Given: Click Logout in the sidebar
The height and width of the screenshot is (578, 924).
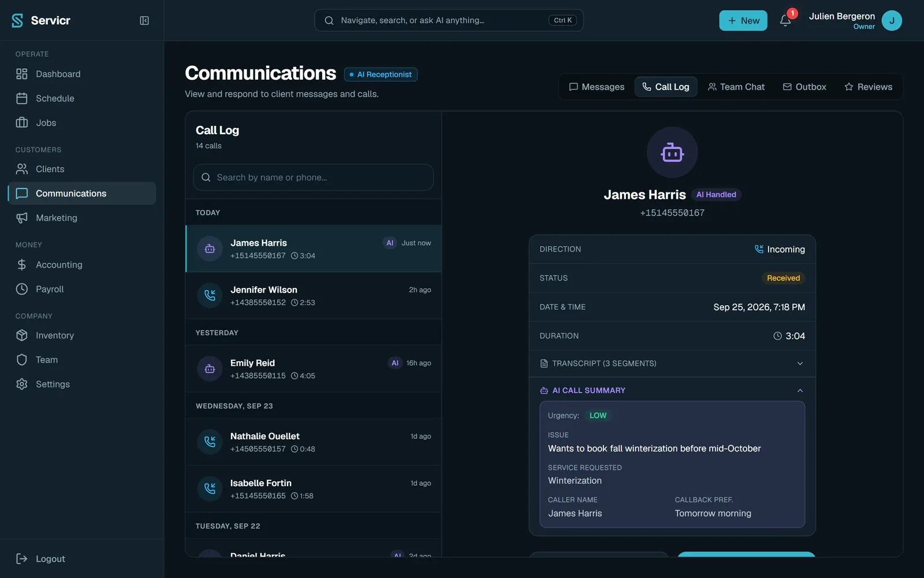Looking at the screenshot, I should 81,558.
